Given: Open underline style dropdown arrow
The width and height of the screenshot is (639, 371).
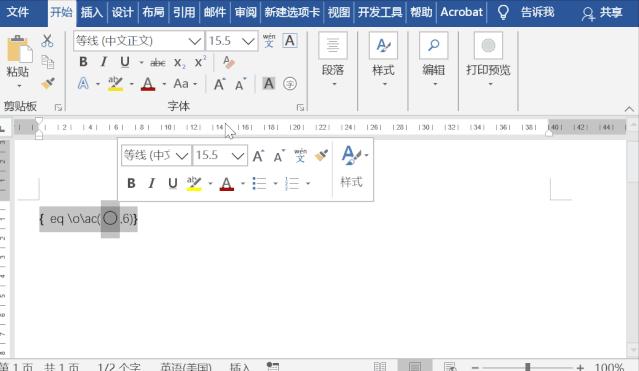Looking at the screenshot, I should 141,63.
